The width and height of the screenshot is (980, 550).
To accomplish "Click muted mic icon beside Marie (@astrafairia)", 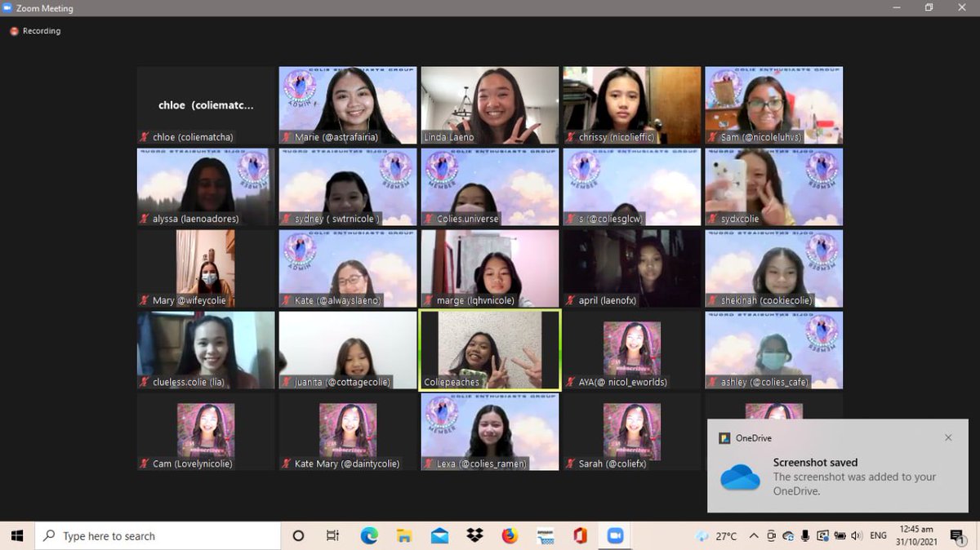I will pyautogui.click(x=287, y=137).
